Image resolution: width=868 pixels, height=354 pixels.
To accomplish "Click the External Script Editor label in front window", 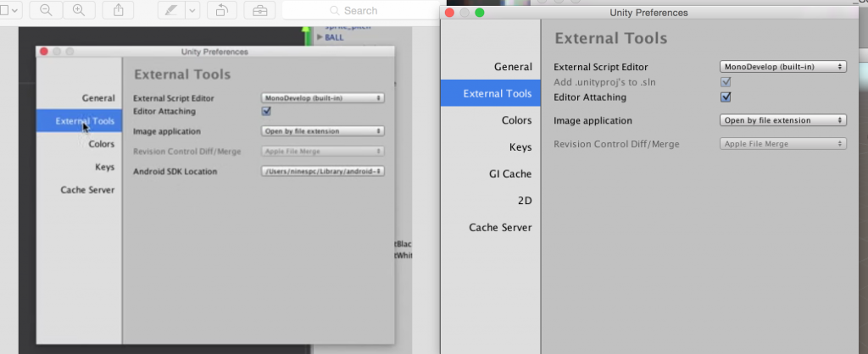I will [x=601, y=67].
